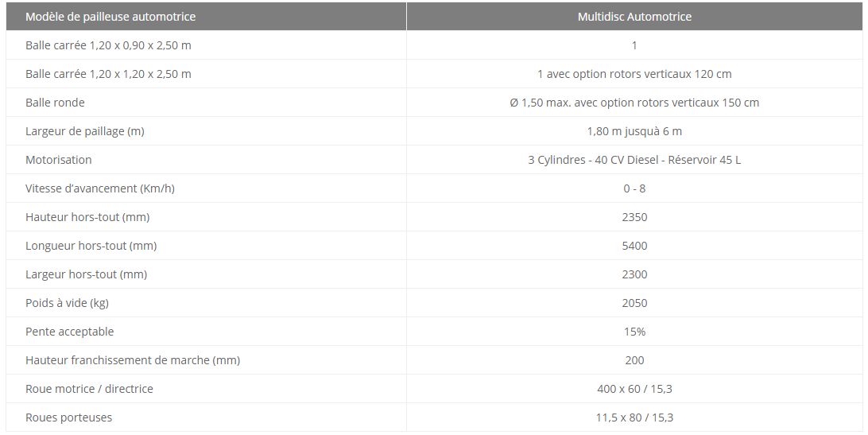Click the 'Largeur de paillage (m)' label
The image size is (868, 435).
(x=85, y=131)
